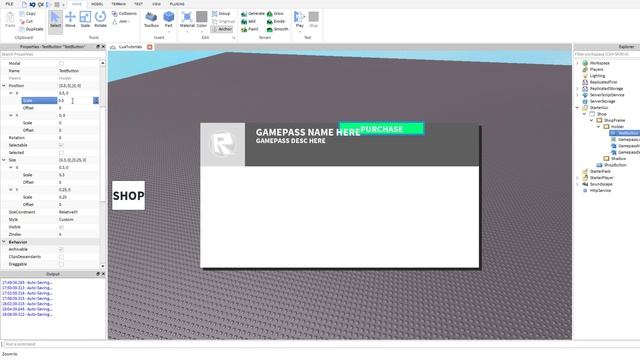This screenshot has height=360, width=640.
Task: Click the Duplicate icon
Action: tap(22, 29)
